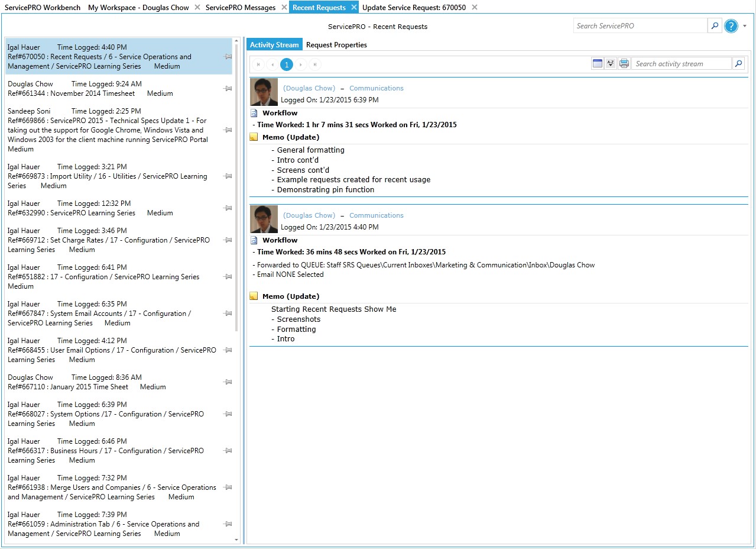Show the Activity Stream tab
Viewport: 756px width, 549px height.
pyautogui.click(x=274, y=45)
